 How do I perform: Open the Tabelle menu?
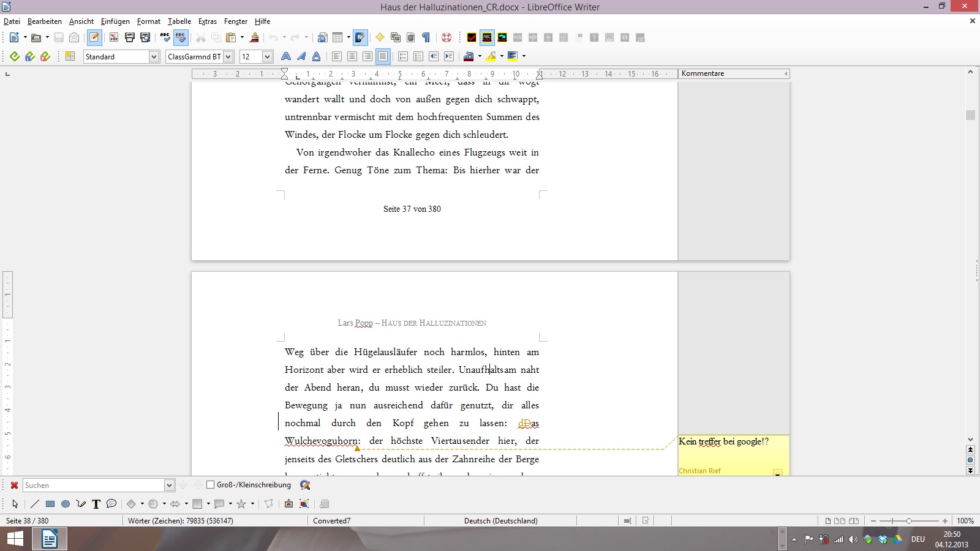tap(179, 21)
